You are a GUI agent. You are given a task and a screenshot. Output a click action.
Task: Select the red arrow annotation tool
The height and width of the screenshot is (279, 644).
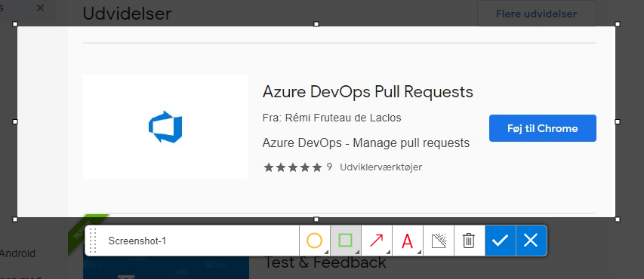[x=377, y=241]
